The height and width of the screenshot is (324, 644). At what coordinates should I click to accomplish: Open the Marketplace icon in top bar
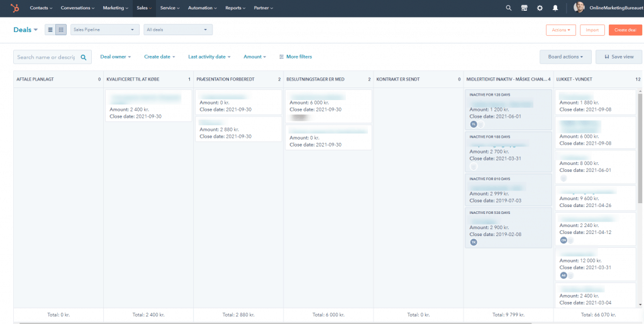tap(524, 8)
